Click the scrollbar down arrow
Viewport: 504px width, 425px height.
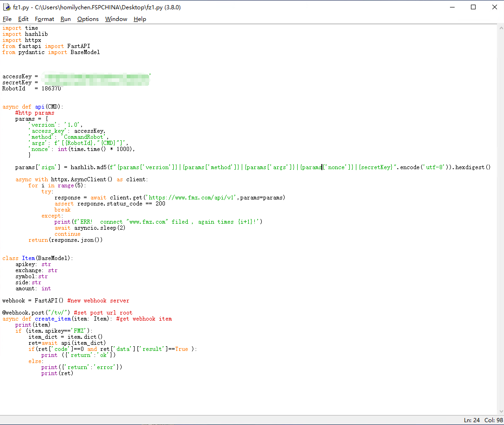point(501,411)
